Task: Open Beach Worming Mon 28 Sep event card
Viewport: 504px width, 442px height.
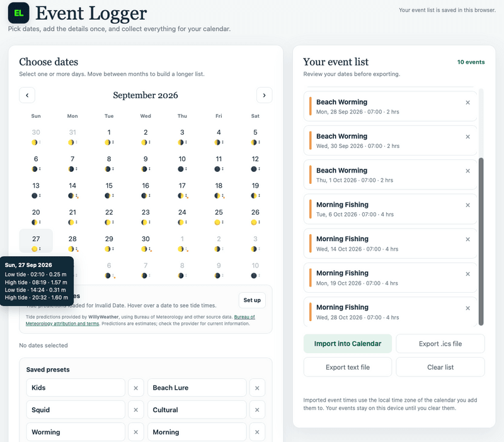Action: click(x=390, y=106)
